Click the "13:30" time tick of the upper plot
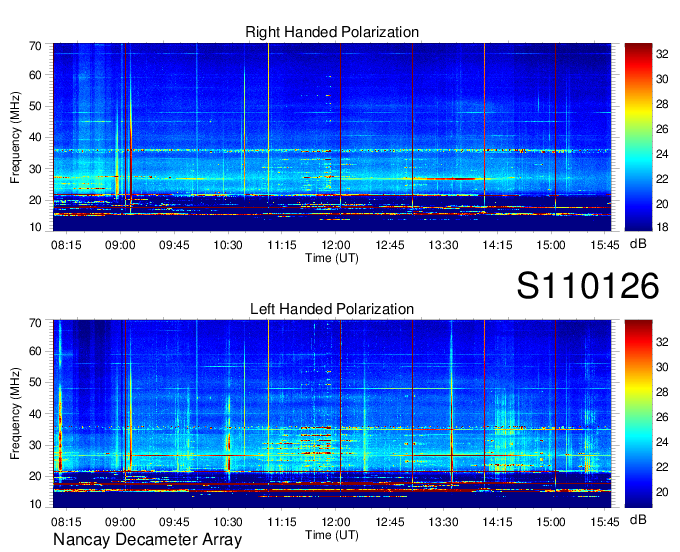Screen dimensions: 680x552 coord(443,245)
